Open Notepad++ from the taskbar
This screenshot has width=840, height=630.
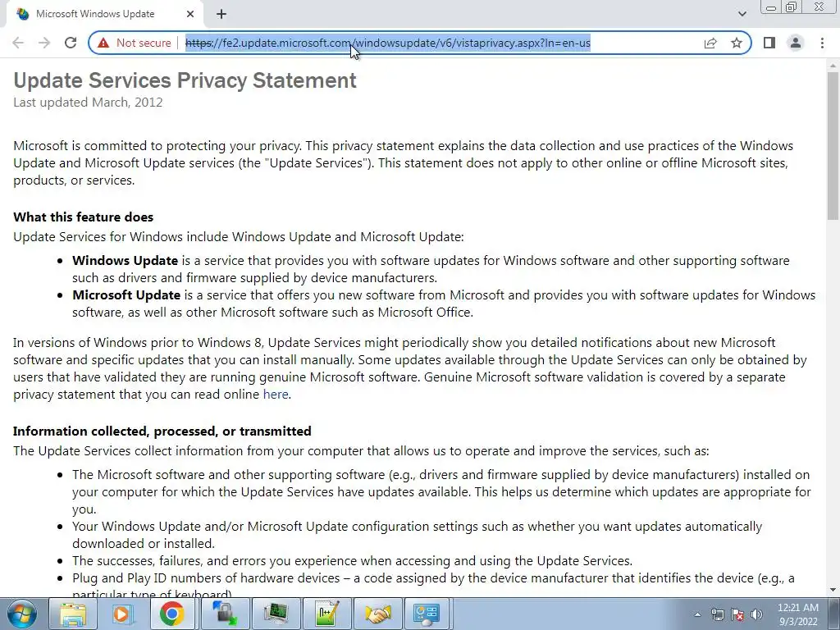326,614
